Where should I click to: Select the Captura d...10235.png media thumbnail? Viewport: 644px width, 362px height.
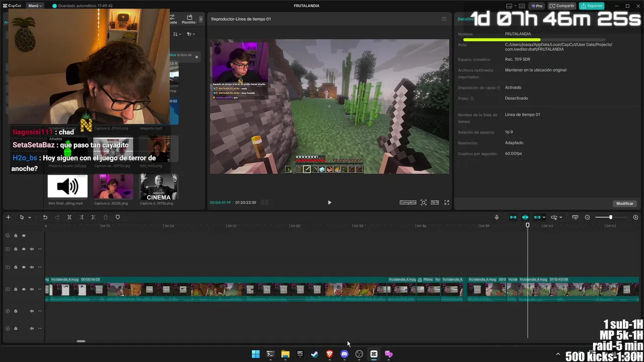pyautogui.click(x=113, y=187)
